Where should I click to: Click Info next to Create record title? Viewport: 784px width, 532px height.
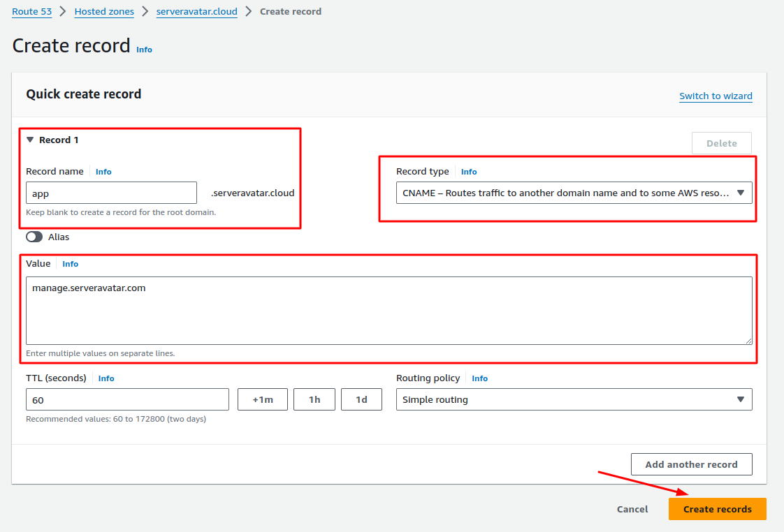coord(144,50)
